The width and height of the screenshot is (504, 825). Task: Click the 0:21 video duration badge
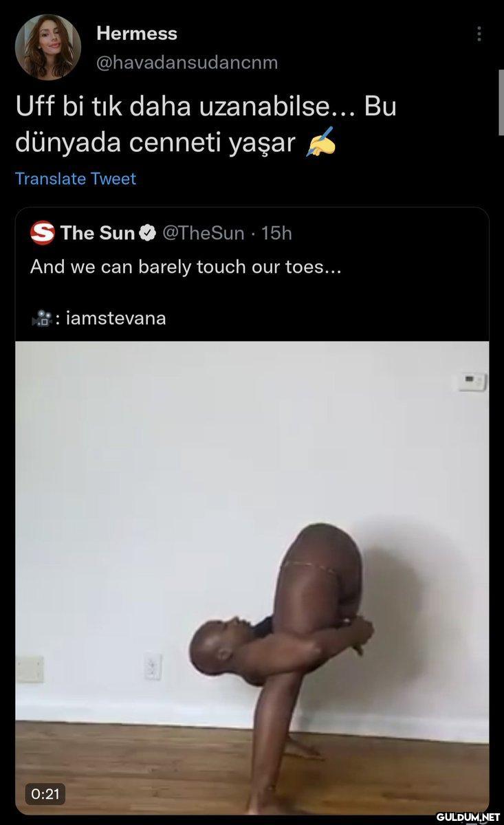coord(45,794)
